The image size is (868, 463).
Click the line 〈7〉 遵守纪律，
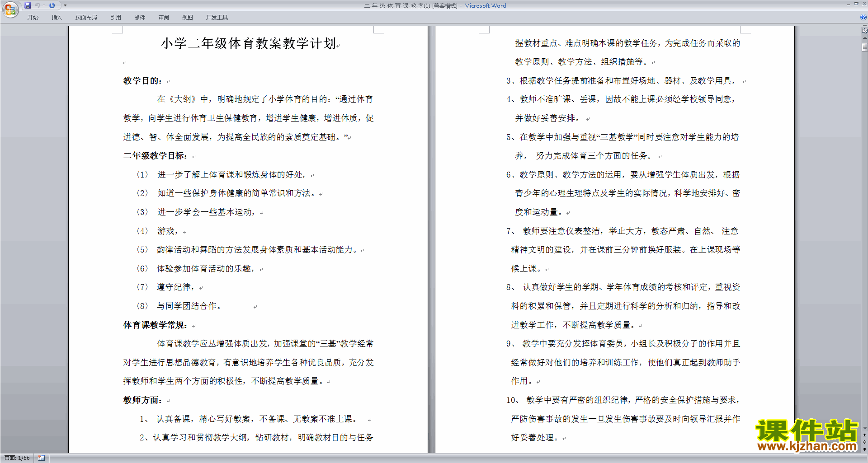166,287
